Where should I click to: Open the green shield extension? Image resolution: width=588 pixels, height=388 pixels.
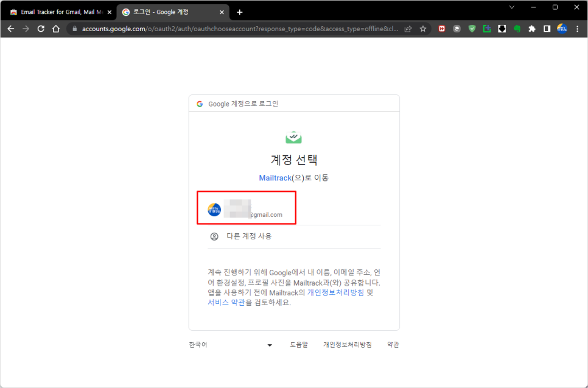(x=472, y=29)
